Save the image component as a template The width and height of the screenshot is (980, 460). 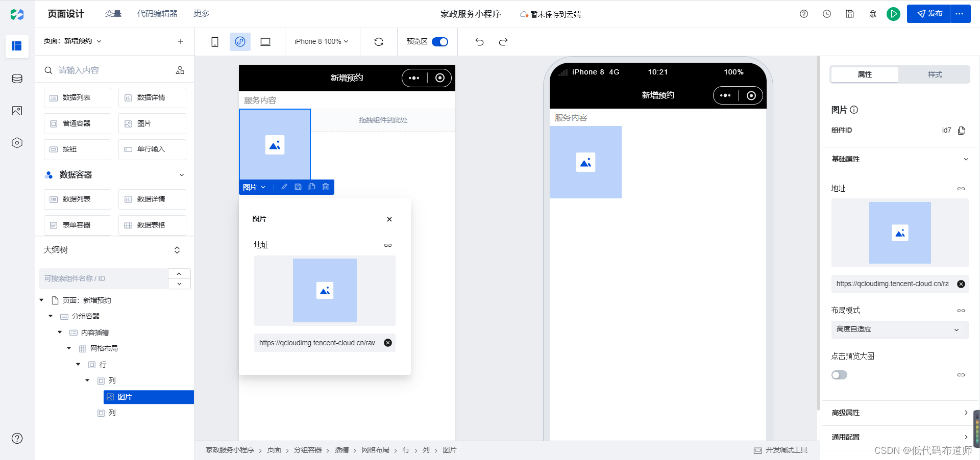298,187
